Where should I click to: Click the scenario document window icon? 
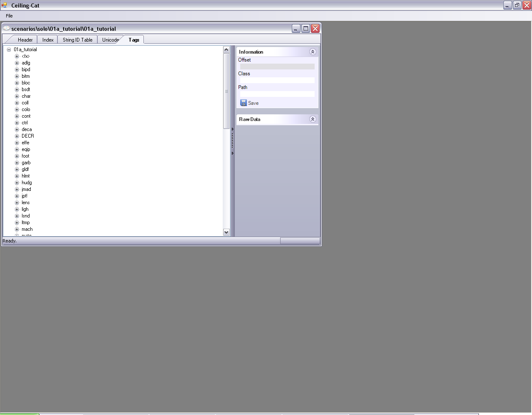pyautogui.click(x=6, y=28)
